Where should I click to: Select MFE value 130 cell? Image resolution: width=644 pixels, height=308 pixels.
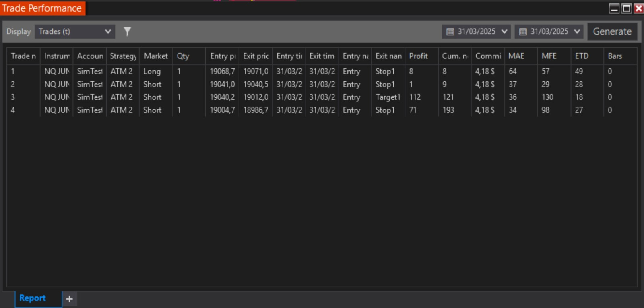554,97
